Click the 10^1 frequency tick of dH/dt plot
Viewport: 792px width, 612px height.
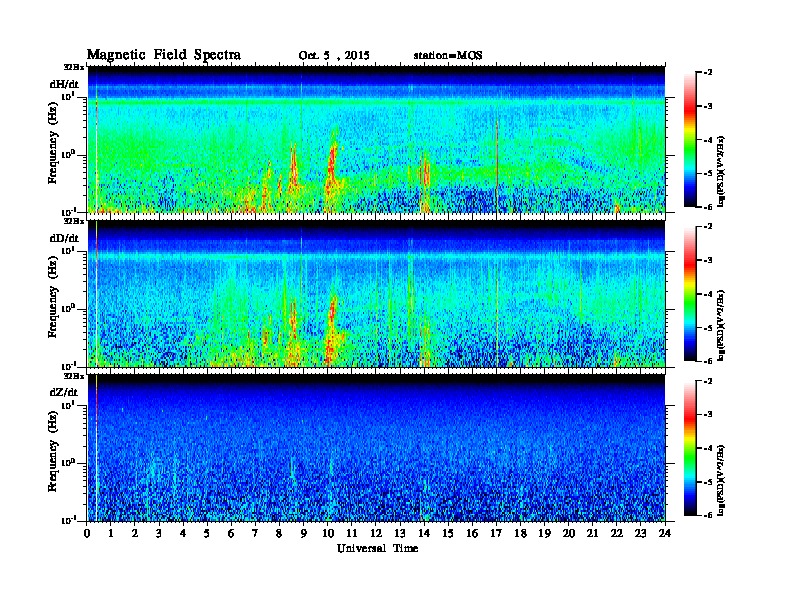pyautogui.click(x=68, y=96)
